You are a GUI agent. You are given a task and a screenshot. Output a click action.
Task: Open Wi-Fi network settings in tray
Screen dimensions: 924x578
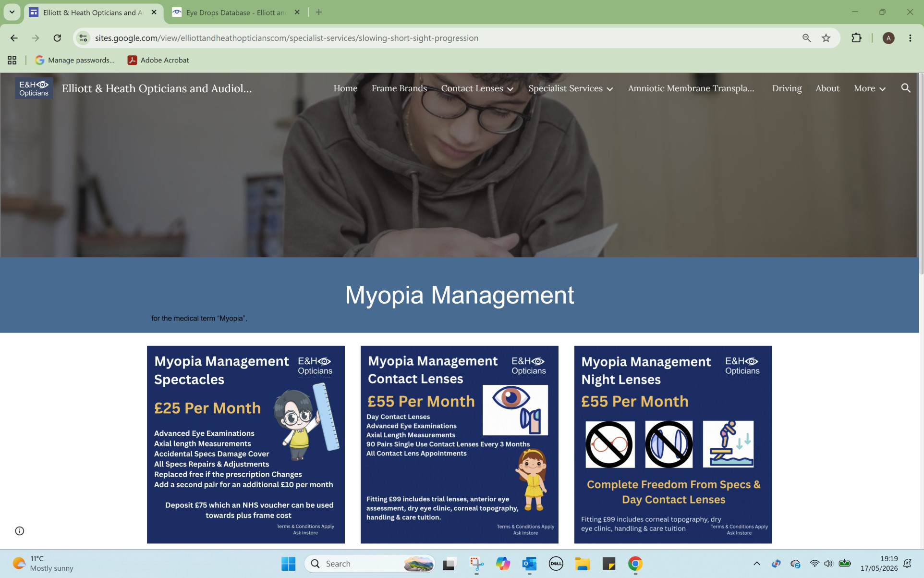click(x=815, y=564)
